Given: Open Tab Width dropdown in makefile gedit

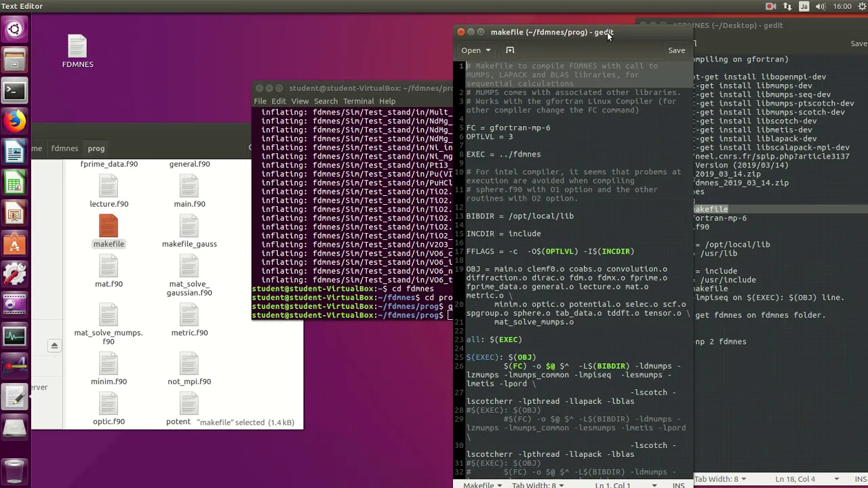Looking at the screenshot, I should (x=538, y=485).
